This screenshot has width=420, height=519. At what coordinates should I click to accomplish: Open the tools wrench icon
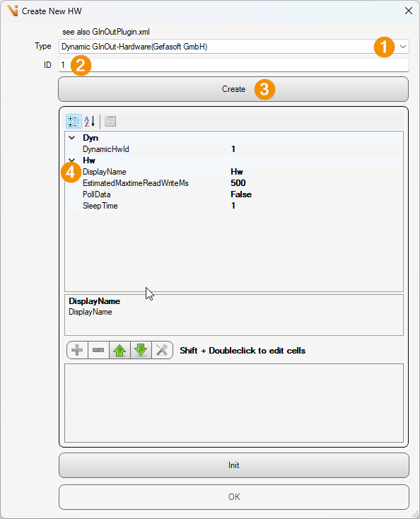click(162, 350)
